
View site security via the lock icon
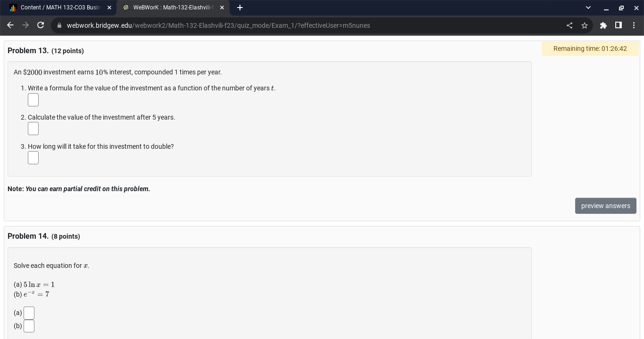[x=59, y=25]
